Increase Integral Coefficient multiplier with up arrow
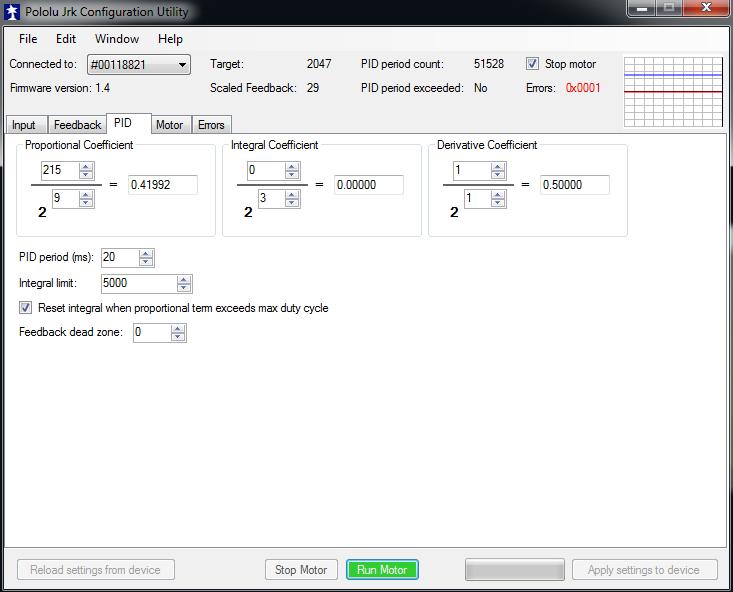 [292, 166]
